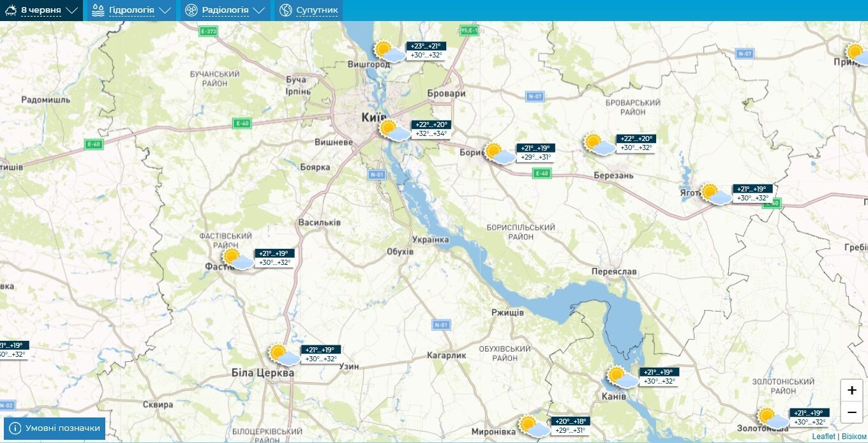Click the chevron next to Радіологія
Screen dimensions: 868x443
(258, 11)
